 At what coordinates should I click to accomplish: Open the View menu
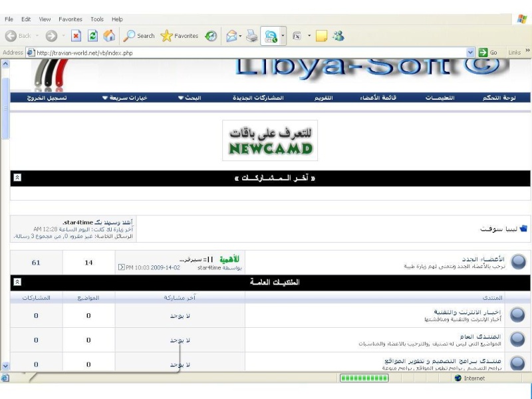click(45, 19)
